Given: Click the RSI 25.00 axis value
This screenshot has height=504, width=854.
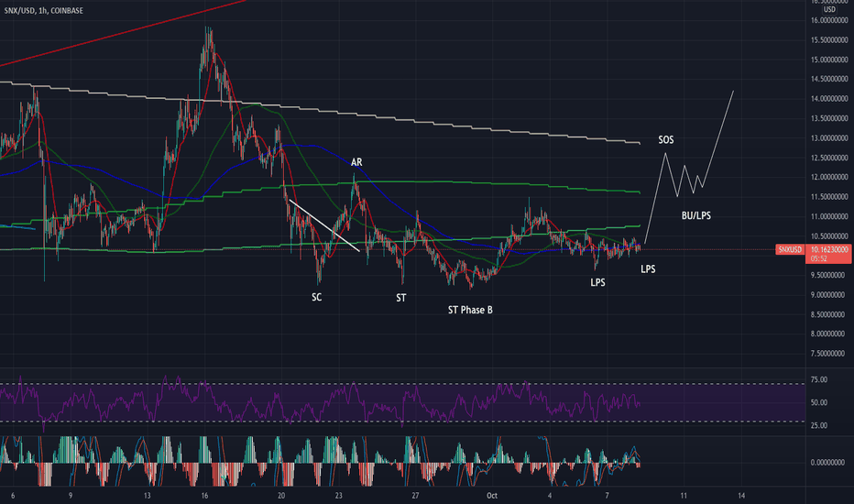Looking at the screenshot, I should click(819, 425).
